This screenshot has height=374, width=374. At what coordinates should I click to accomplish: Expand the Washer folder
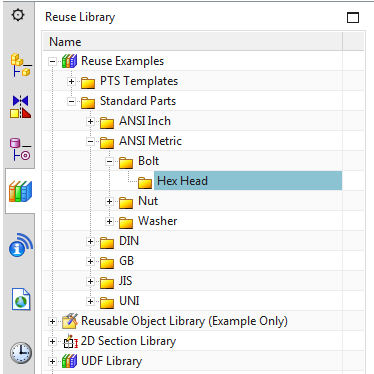click(x=109, y=221)
